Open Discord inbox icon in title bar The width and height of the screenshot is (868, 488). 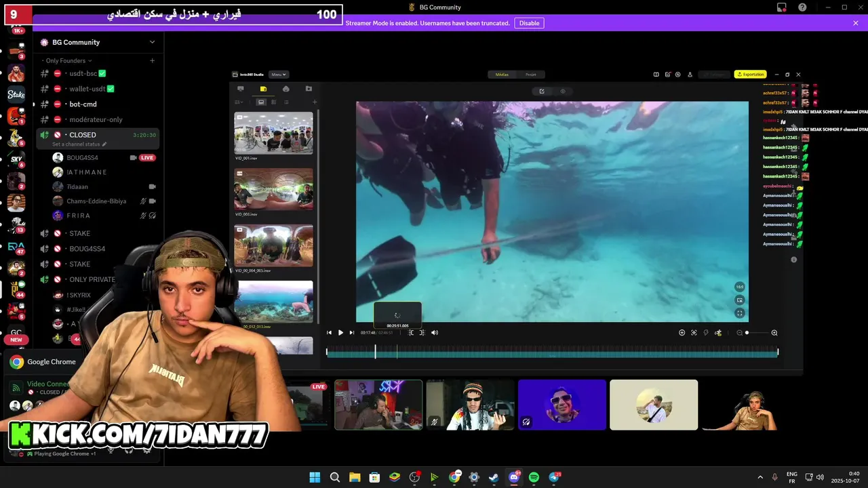coord(781,7)
